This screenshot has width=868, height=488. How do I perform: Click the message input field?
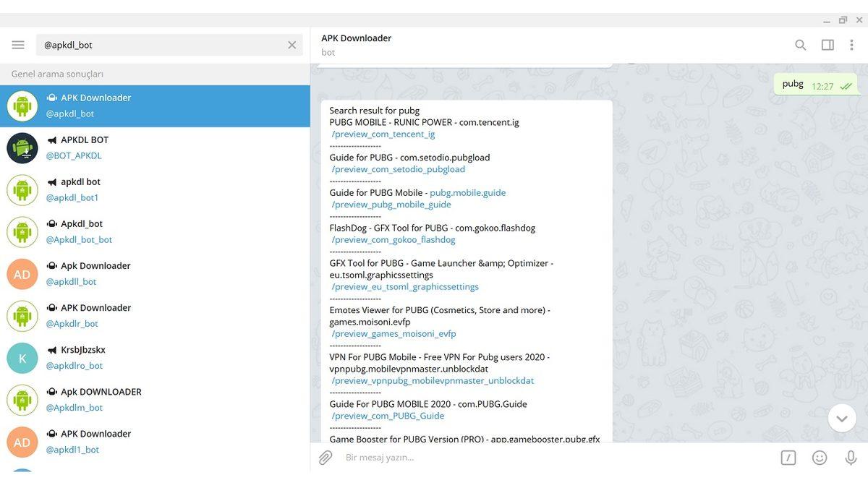(506, 457)
